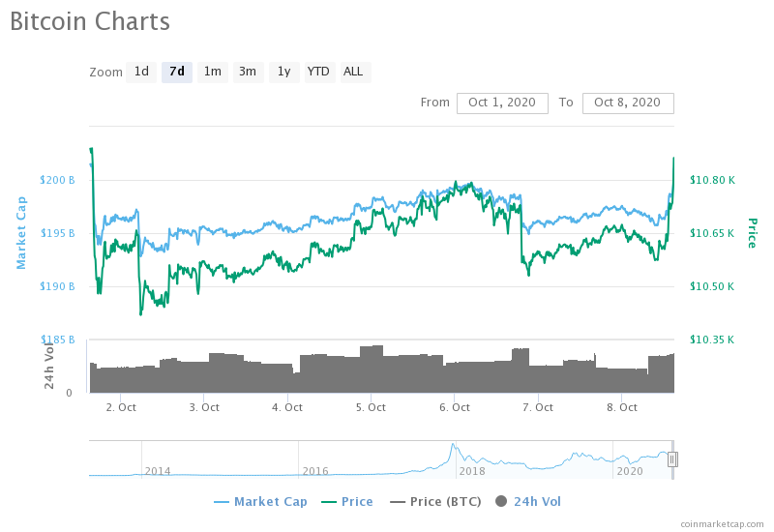
Task: Jump to 2016 in the navigator timeline
Action: 315,471
